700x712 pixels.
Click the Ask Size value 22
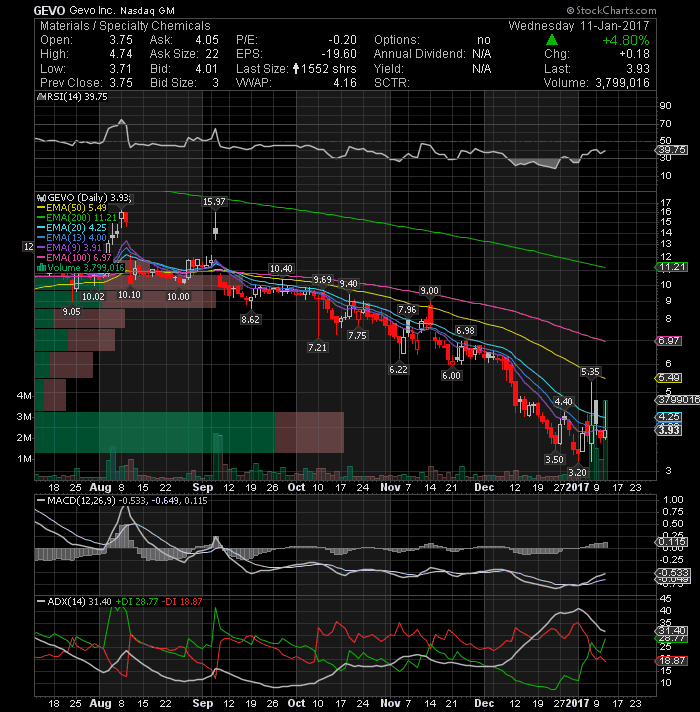[x=212, y=54]
